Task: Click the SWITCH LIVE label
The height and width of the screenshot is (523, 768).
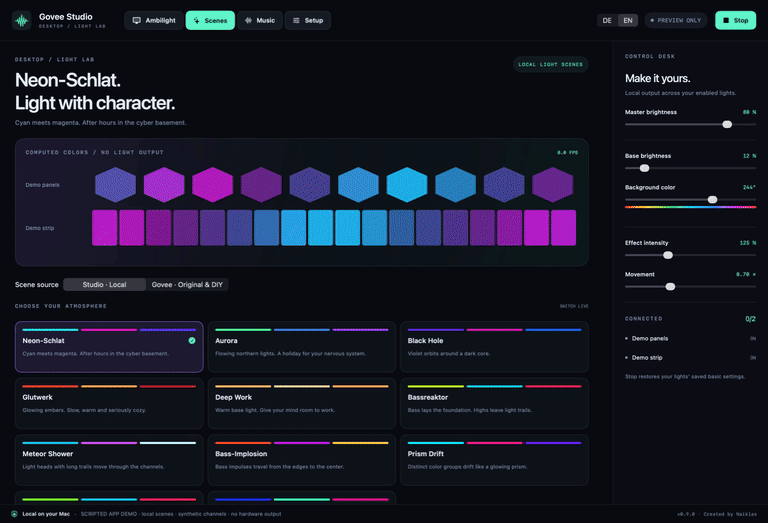Action: 574,306
